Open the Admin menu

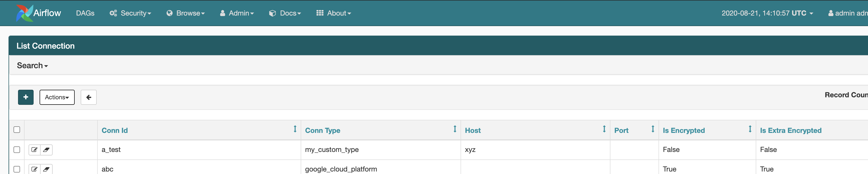[x=237, y=13]
